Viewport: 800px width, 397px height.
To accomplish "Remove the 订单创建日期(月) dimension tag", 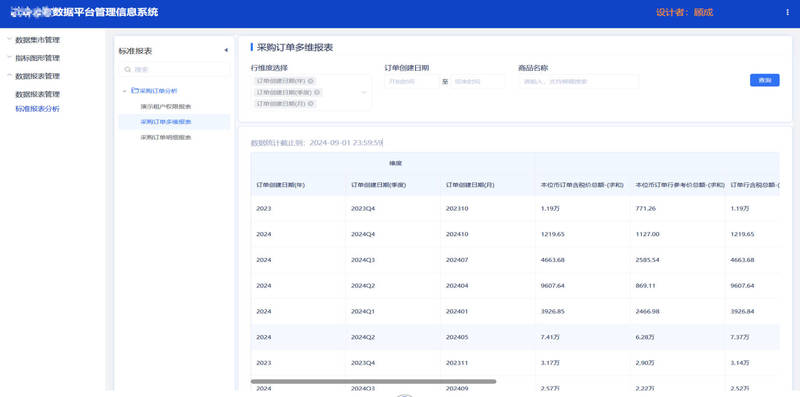I will tap(311, 104).
